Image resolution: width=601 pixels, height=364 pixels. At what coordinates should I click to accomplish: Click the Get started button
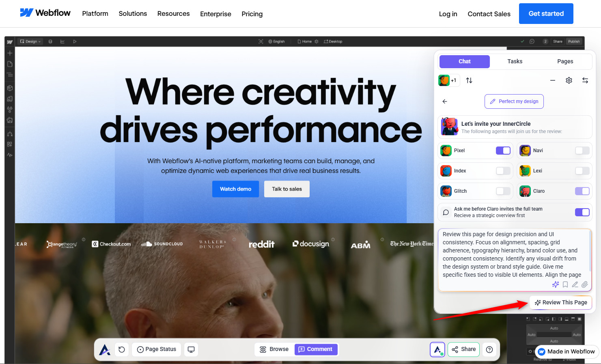tap(546, 14)
